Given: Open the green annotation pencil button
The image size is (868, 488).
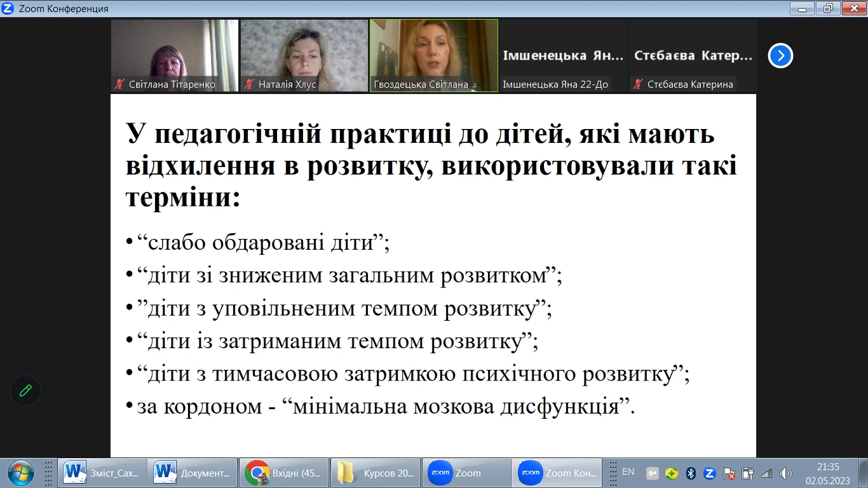Looking at the screenshot, I should (x=25, y=391).
